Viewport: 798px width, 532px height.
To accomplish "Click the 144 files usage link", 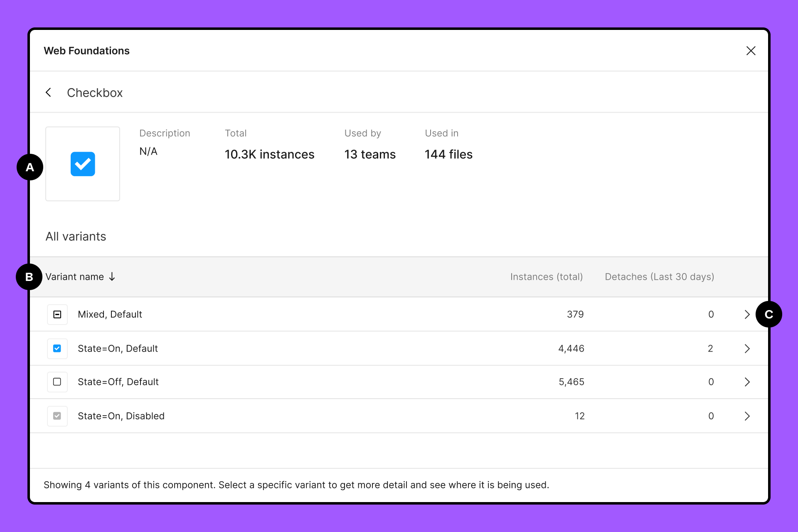I will coord(448,154).
